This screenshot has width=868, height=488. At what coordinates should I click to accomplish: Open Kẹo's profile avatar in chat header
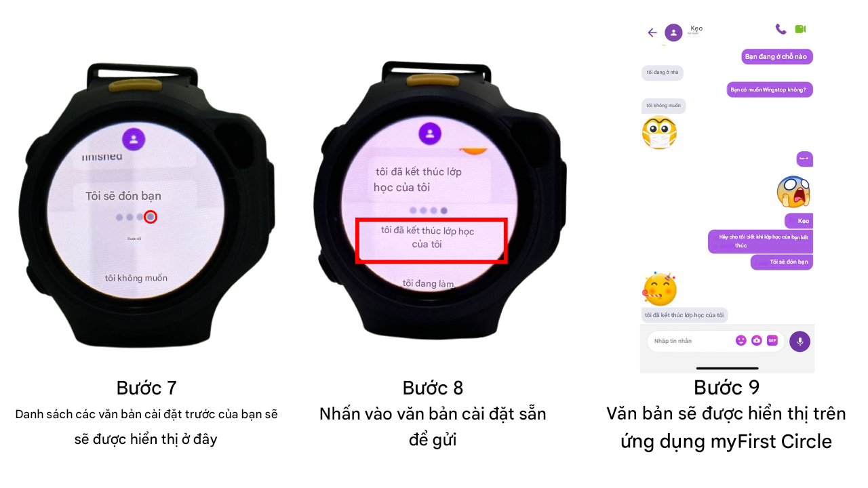pyautogui.click(x=673, y=33)
